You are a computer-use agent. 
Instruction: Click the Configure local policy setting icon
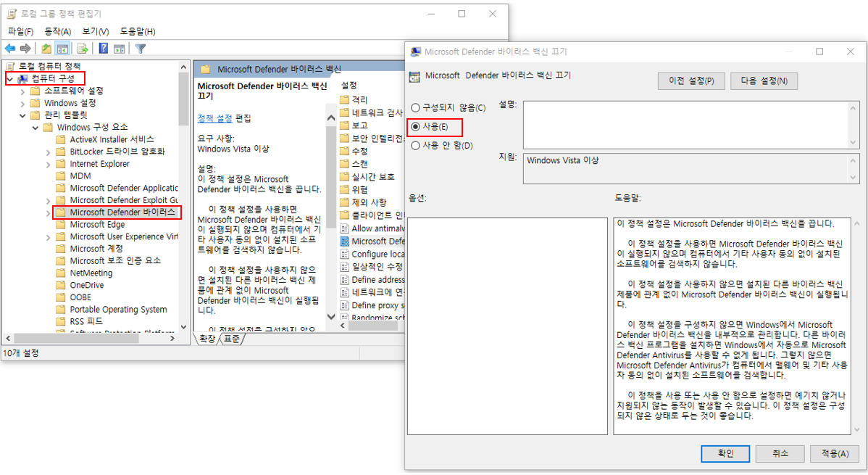click(344, 254)
